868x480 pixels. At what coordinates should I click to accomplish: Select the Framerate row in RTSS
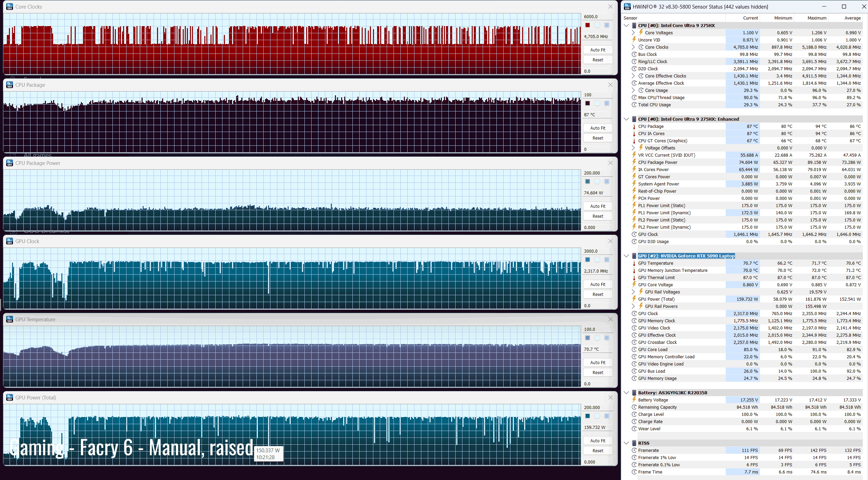[x=649, y=450]
